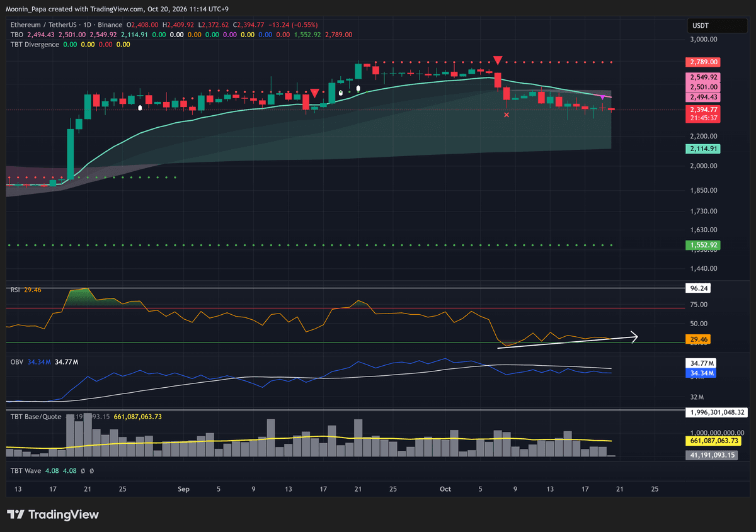Click the 1,996,301,048.32 volume scale label
This screenshot has height=532, width=756.
[718, 412]
